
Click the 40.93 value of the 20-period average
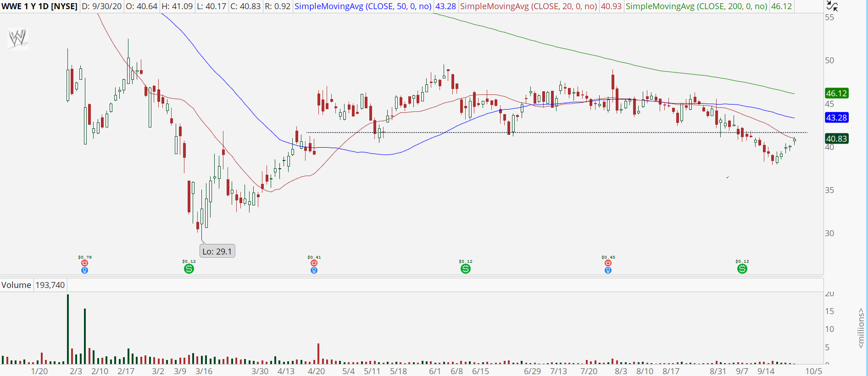[x=612, y=6]
